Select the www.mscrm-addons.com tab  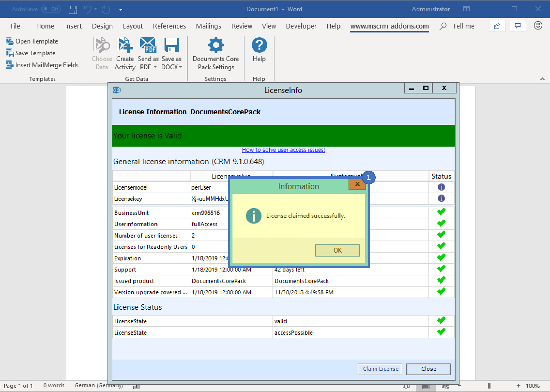pyautogui.click(x=389, y=26)
